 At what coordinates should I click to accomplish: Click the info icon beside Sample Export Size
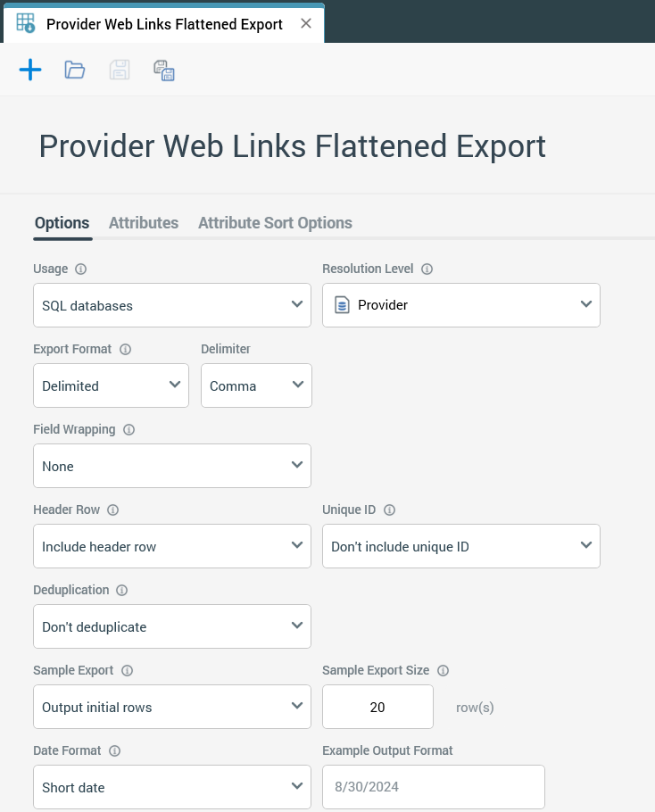[444, 670]
